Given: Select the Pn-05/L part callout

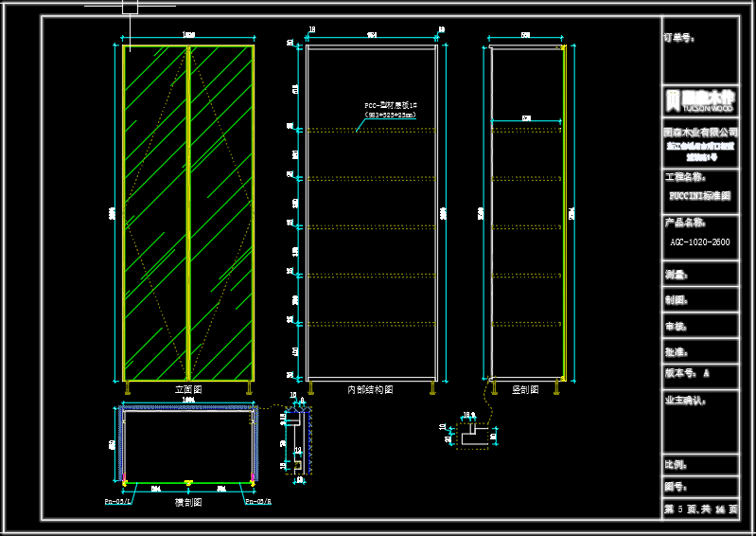Looking at the screenshot, I should pos(118,502).
